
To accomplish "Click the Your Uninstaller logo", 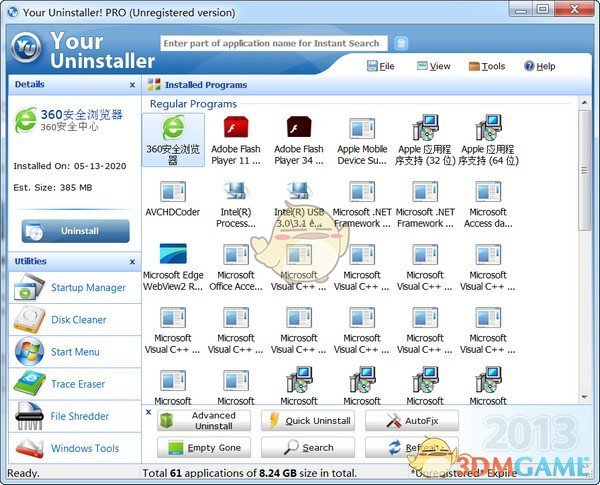I will coord(26,47).
